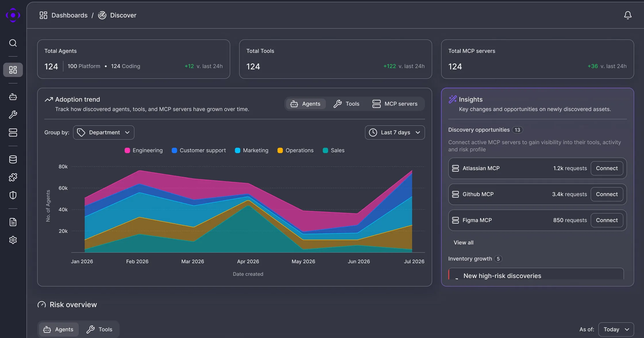Image resolution: width=644 pixels, height=338 pixels.
Task: Click the '80k' y-axis label
Action: point(63,167)
